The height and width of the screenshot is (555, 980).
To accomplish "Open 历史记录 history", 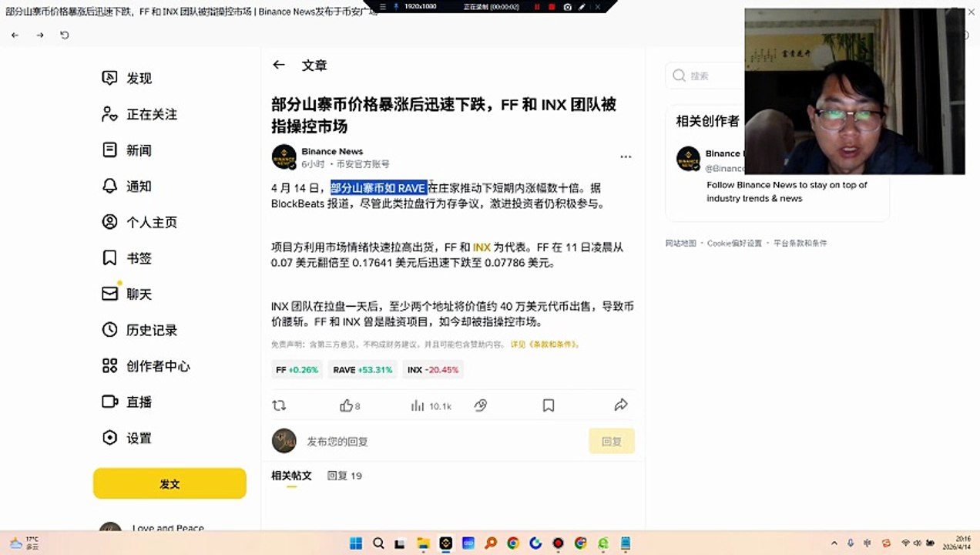I will [139, 330].
